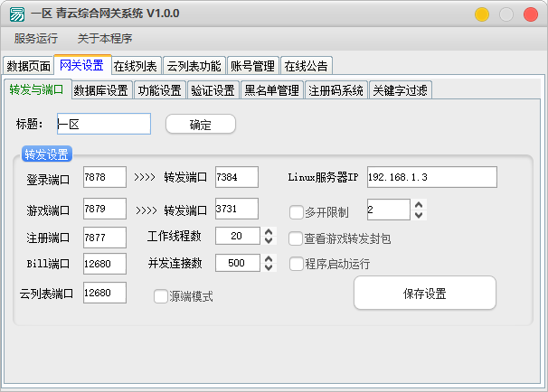Decrease the 并发连接数 stepper value
Viewport: 548px width, 392px height.
pyautogui.click(x=268, y=268)
